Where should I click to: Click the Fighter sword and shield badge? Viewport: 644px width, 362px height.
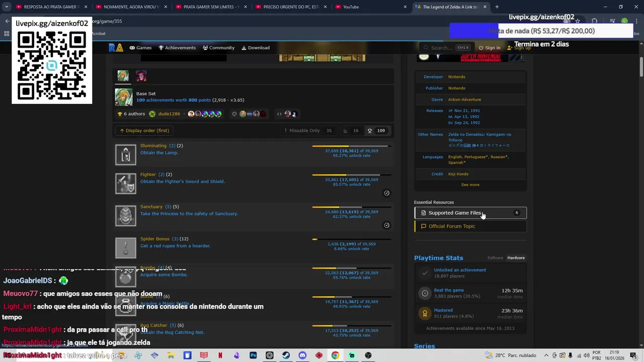pyautogui.click(x=125, y=184)
